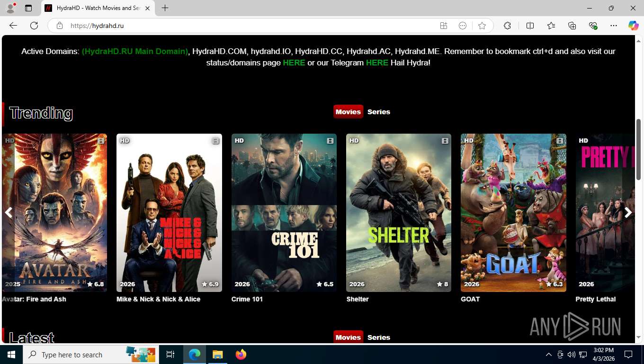Click the Crime 101 title text
Image resolution: width=644 pixels, height=364 pixels.
[x=247, y=299]
